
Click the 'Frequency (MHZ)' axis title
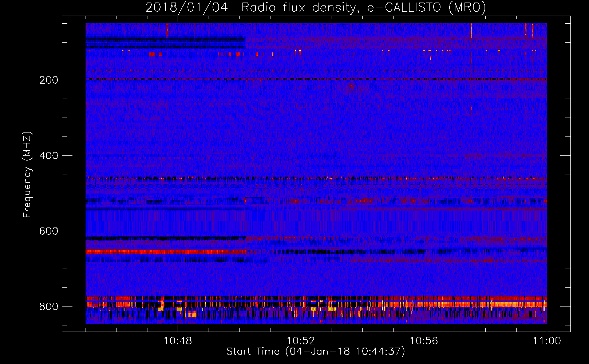[27, 174]
